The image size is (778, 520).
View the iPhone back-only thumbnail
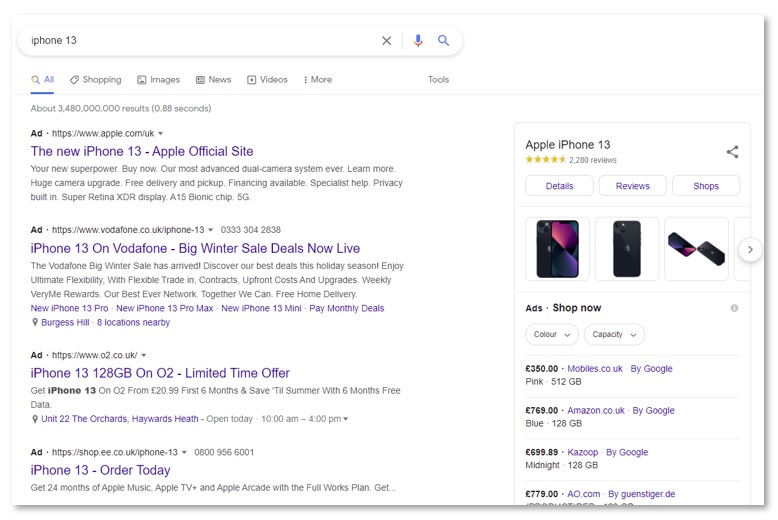click(x=627, y=249)
